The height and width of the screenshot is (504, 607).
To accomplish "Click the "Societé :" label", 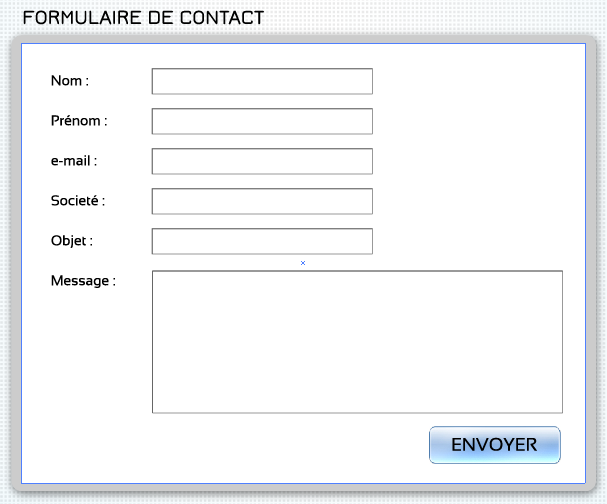I will (78, 201).
